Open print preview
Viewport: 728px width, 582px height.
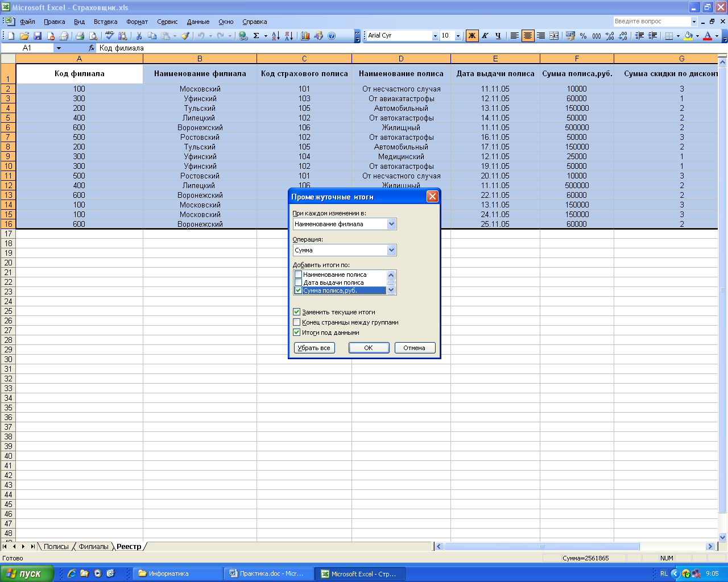(93, 36)
